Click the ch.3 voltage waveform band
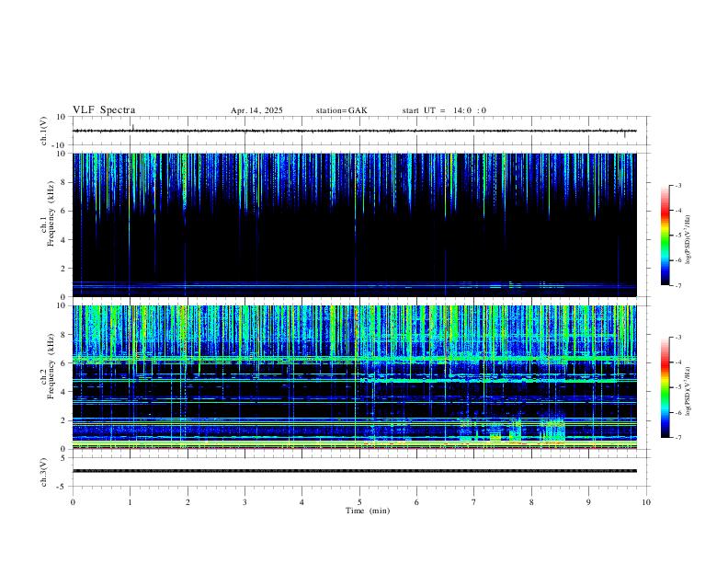728x563 pixels. (354, 471)
